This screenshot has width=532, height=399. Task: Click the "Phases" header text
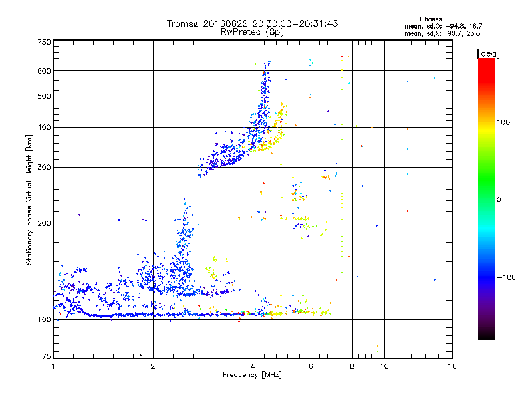(430, 19)
